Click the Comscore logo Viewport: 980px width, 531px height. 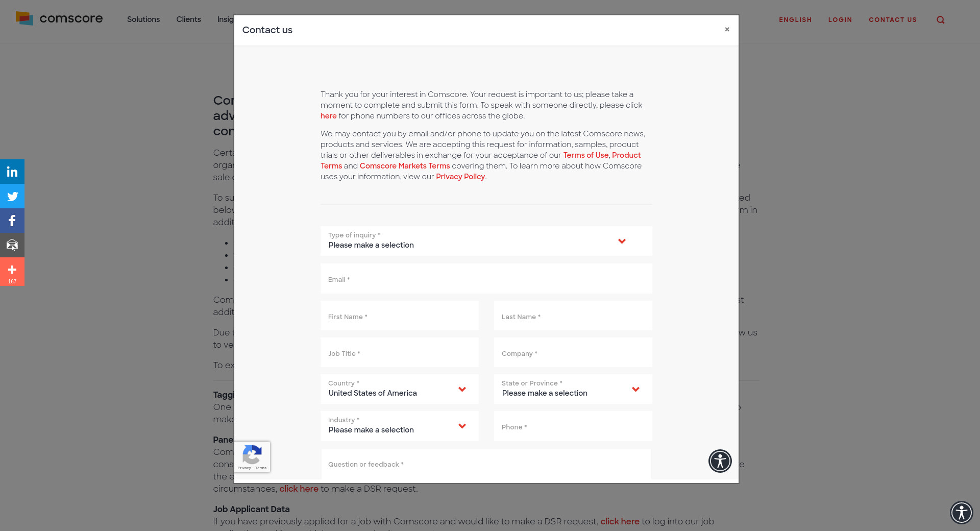[x=59, y=19]
